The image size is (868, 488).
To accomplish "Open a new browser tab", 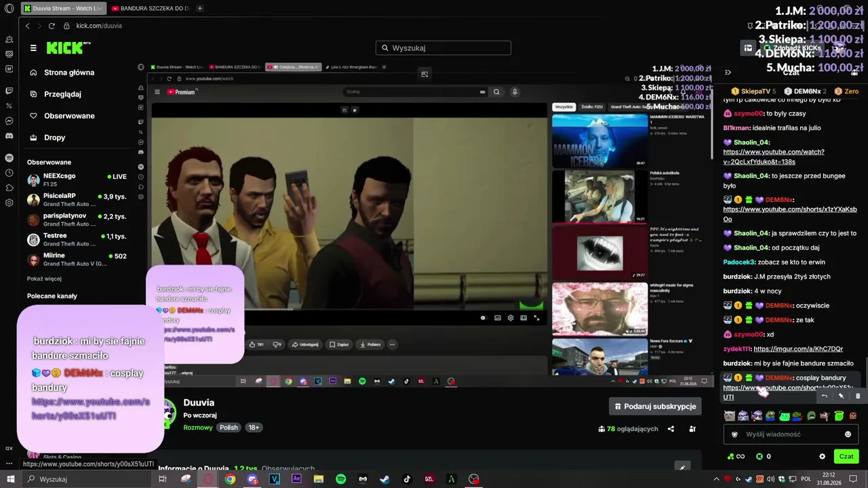I will (199, 9).
